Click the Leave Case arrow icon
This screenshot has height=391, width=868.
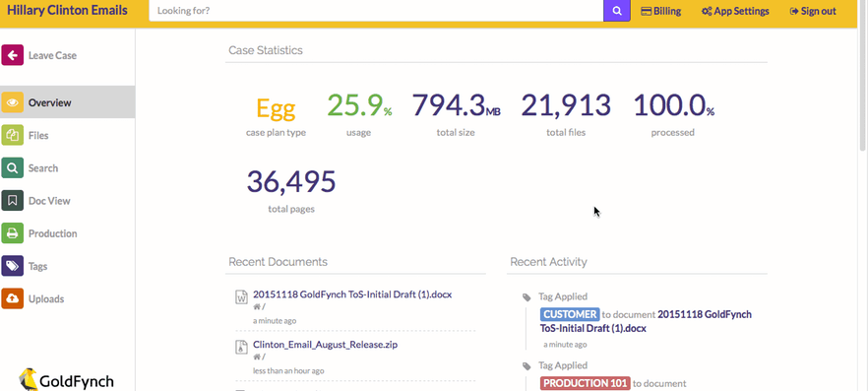pyautogui.click(x=12, y=55)
